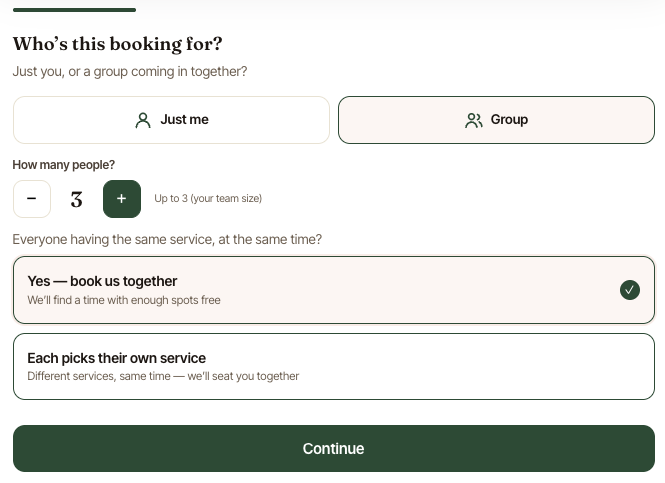Click the Continue button
The height and width of the screenshot is (483, 665).
point(334,449)
